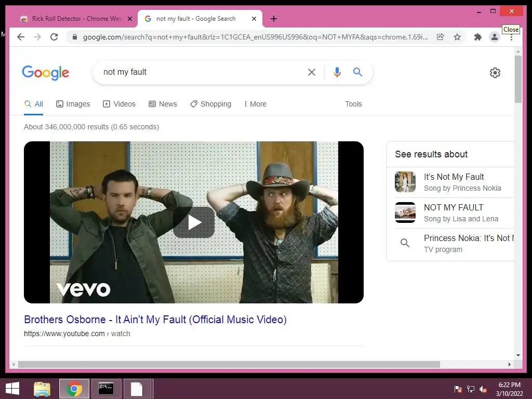Start voice search with the microphone
Screen dimensions: 532x399
(337, 72)
